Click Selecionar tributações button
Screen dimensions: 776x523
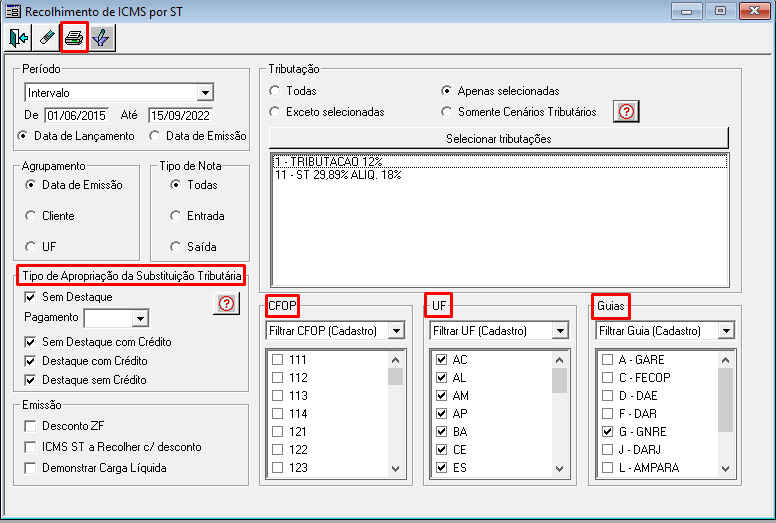pos(499,138)
